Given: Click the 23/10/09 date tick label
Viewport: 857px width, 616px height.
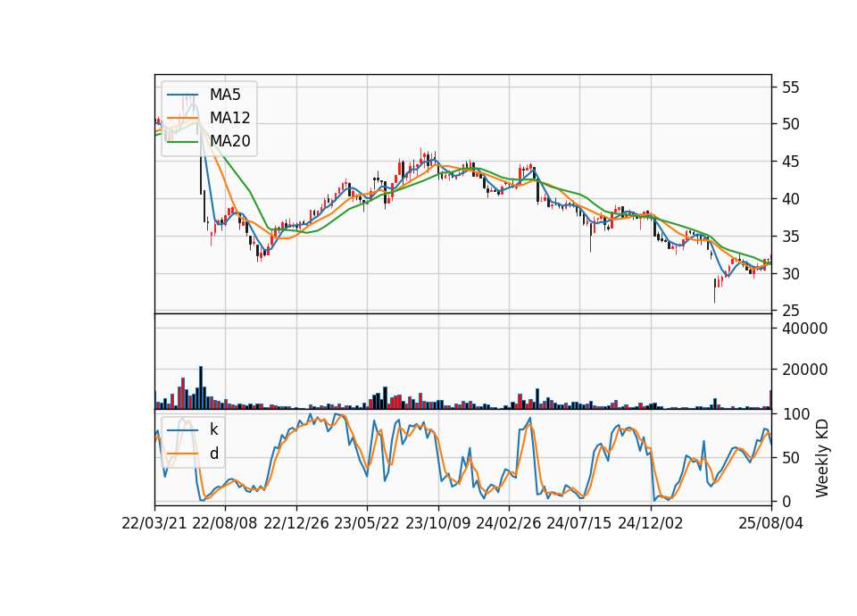Looking at the screenshot, I should [437, 523].
